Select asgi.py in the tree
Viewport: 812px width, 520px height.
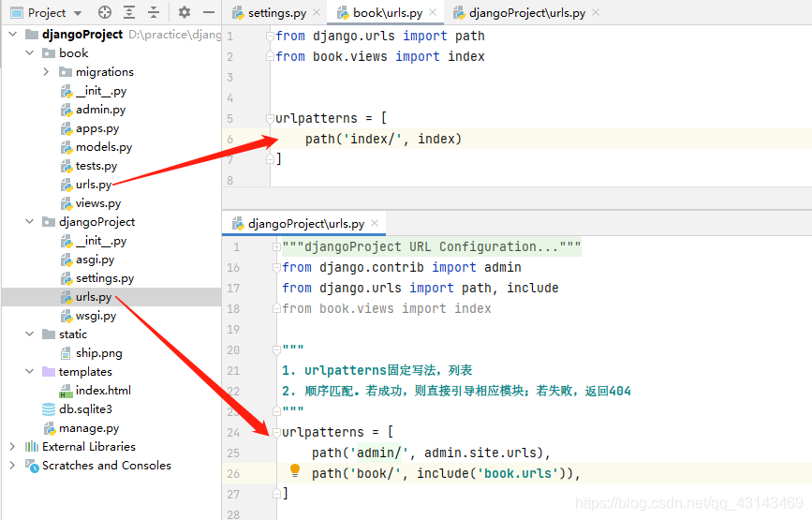[x=95, y=260]
